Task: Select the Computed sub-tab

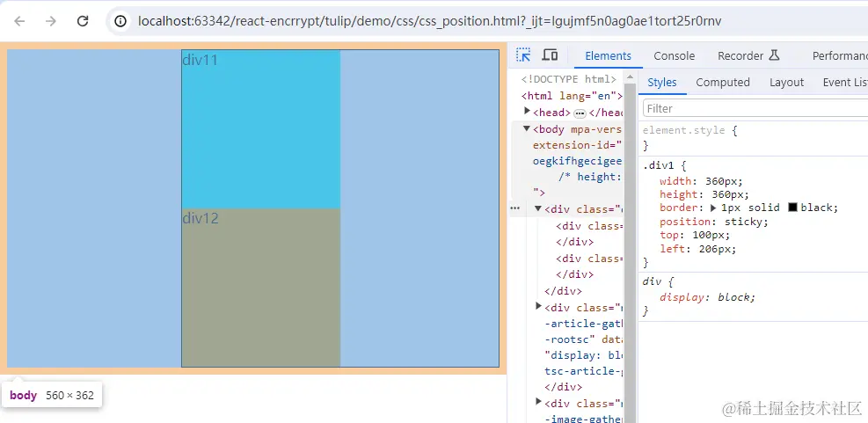Action: click(722, 83)
